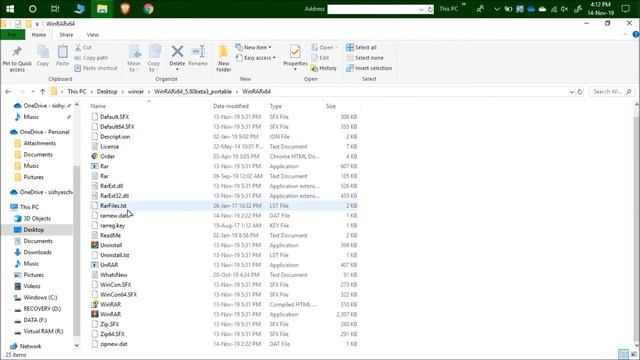The width and height of the screenshot is (640, 360).
Task: Sort by the Name column header
Action: point(98,106)
